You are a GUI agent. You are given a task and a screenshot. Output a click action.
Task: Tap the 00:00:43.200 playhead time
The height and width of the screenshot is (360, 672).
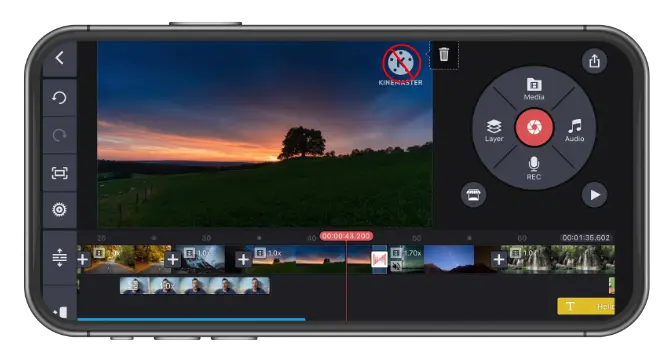[346, 236]
